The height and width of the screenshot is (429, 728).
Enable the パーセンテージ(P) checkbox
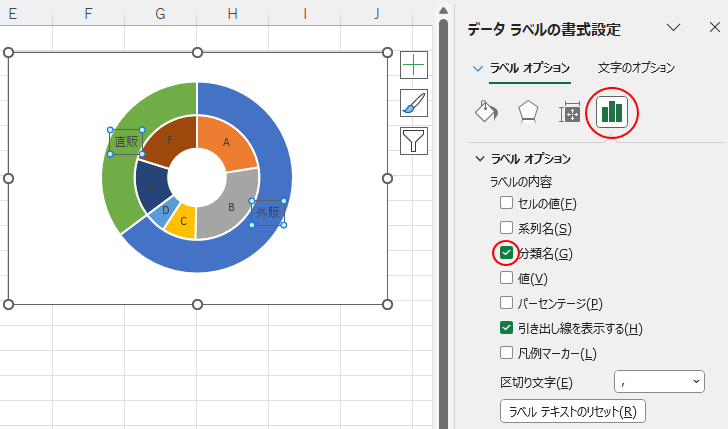(506, 303)
